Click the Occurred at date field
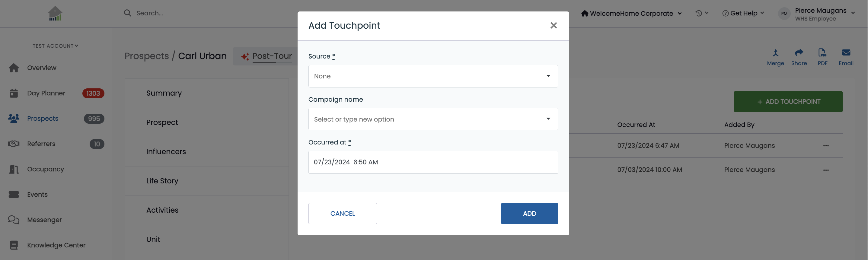This screenshot has height=260, width=868. coord(433,162)
